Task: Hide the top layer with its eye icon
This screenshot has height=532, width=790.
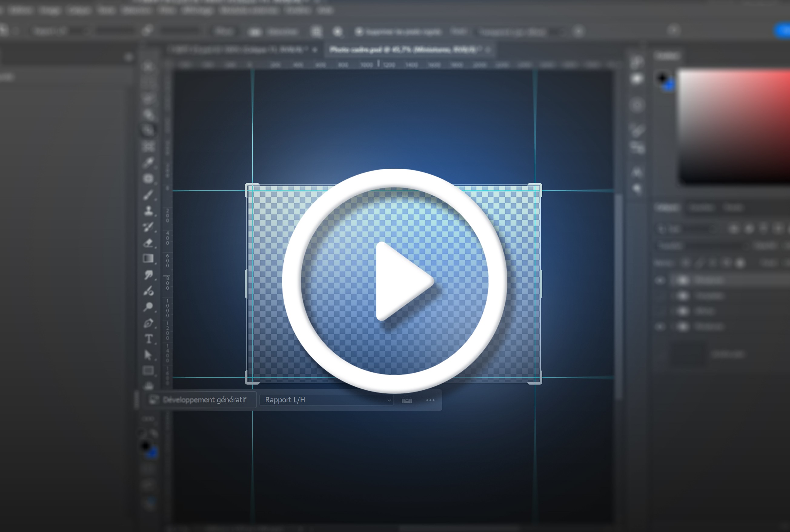Action: point(660,280)
